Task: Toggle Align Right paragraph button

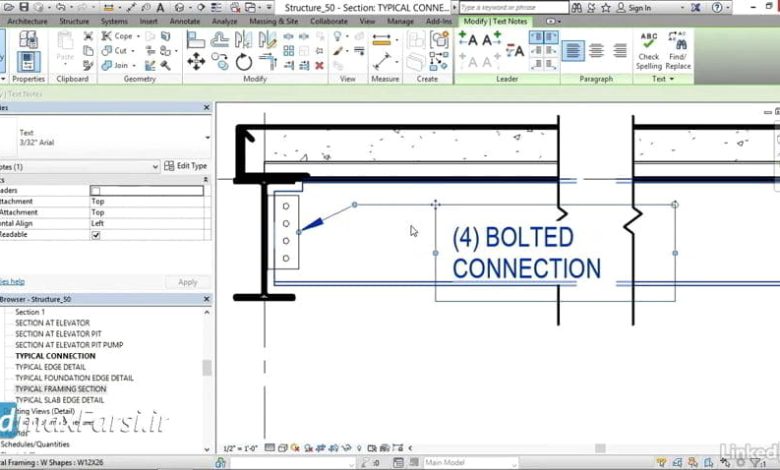Action: 619,51
